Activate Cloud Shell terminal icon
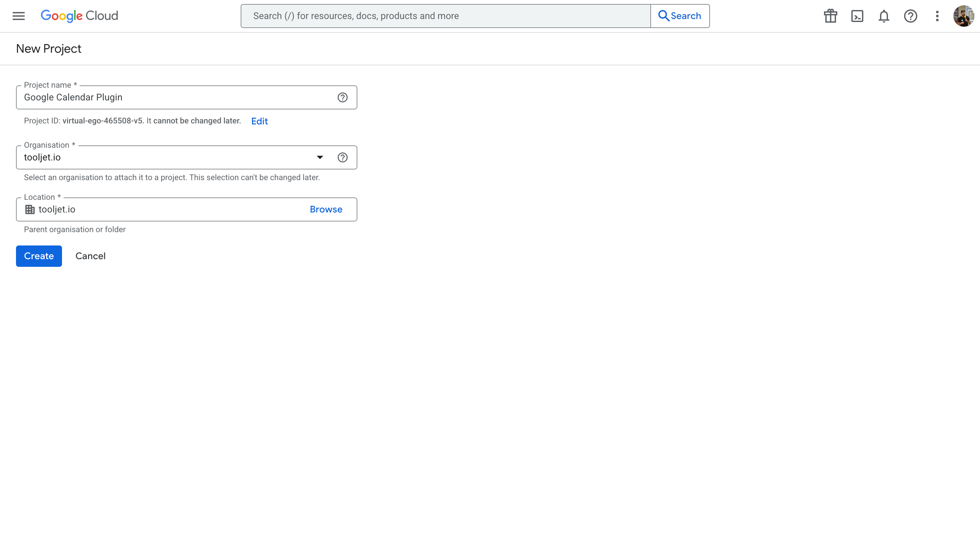The image size is (980, 555). [x=857, y=16]
